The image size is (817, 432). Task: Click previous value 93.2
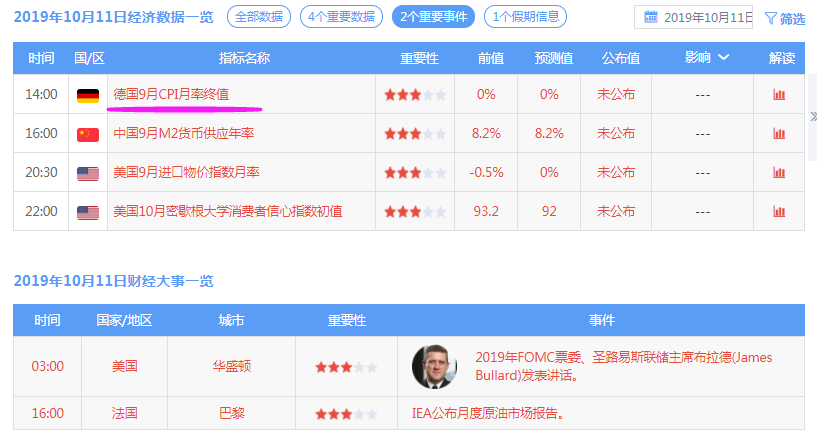coord(486,211)
